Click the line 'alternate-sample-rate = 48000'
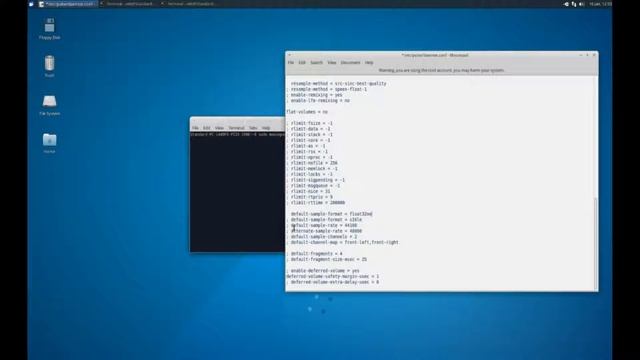Image resolution: width=640 pixels, height=360 pixels. pos(324,231)
